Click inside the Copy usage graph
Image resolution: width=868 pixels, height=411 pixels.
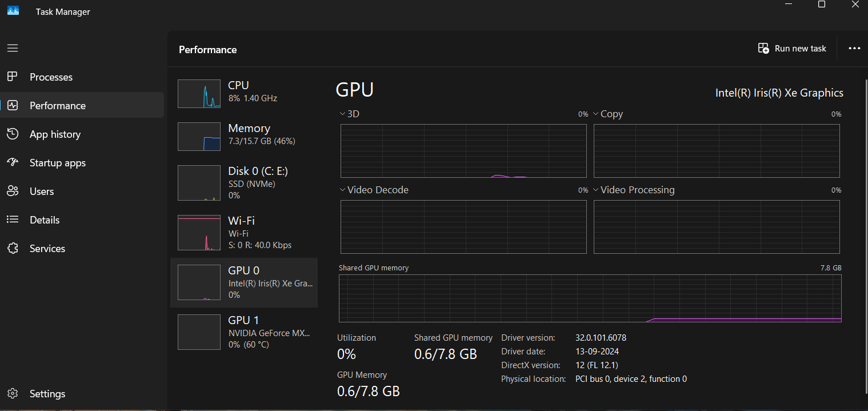(717, 151)
